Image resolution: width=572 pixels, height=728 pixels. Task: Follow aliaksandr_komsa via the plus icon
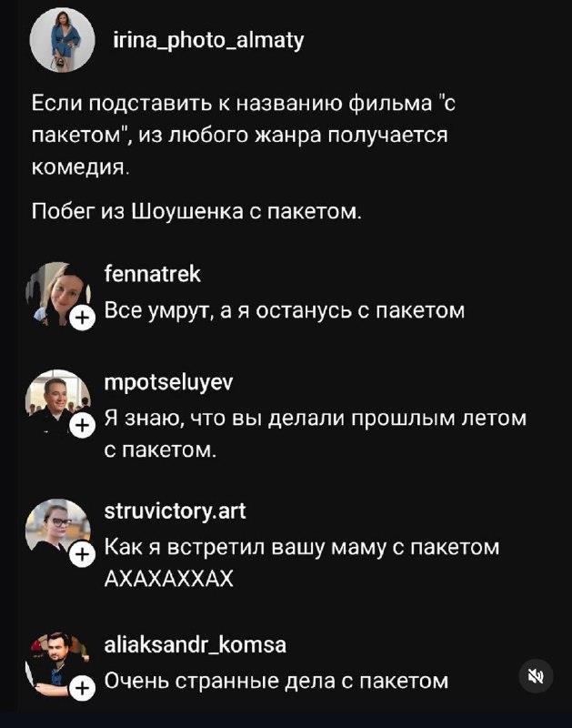tap(82, 688)
